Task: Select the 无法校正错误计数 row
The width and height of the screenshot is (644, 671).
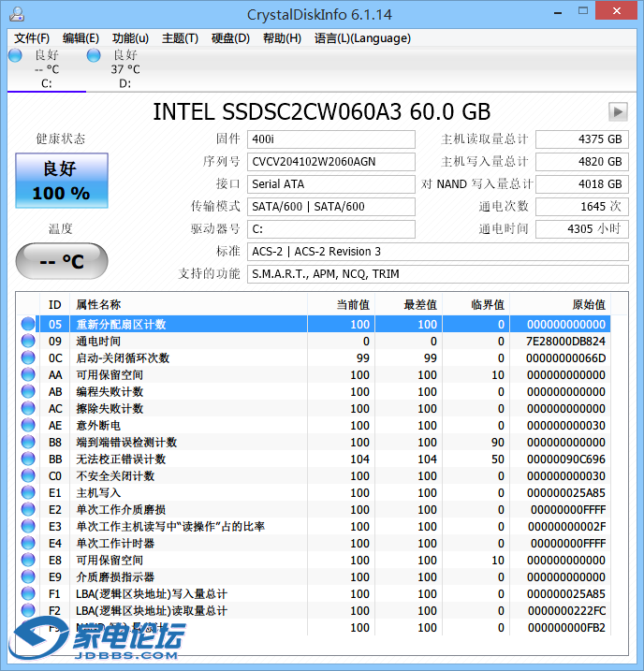Action: (314, 459)
